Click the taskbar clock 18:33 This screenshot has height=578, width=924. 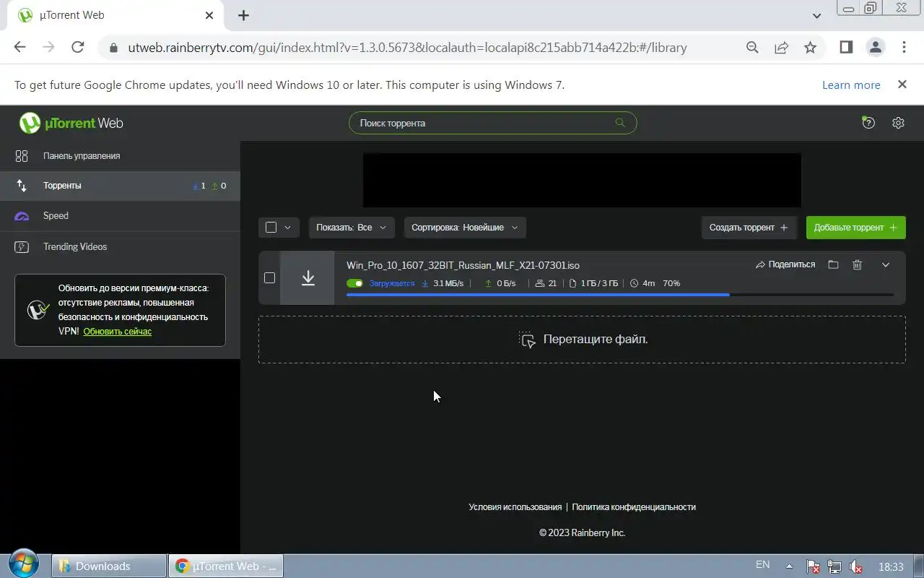click(892, 567)
